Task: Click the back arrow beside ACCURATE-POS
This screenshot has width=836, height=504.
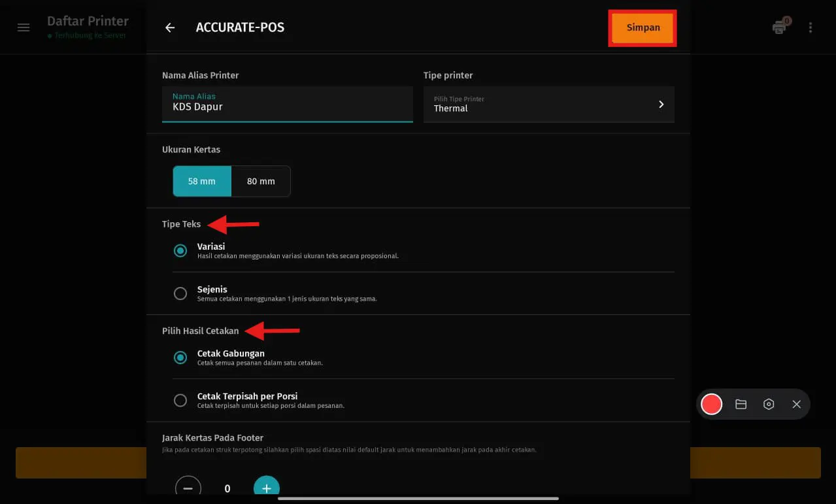Action: pos(170,27)
